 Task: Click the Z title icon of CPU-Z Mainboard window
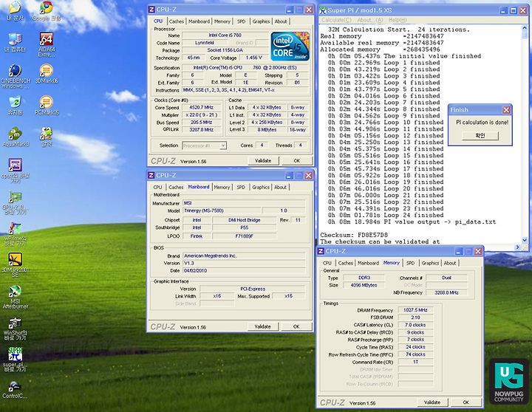[151, 175]
